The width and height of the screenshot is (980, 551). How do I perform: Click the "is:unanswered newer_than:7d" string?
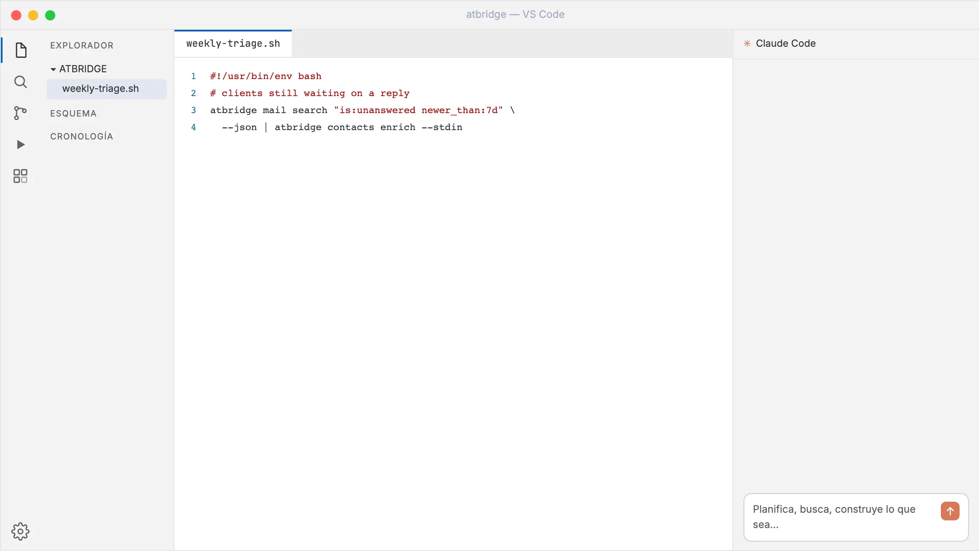[418, 110]
